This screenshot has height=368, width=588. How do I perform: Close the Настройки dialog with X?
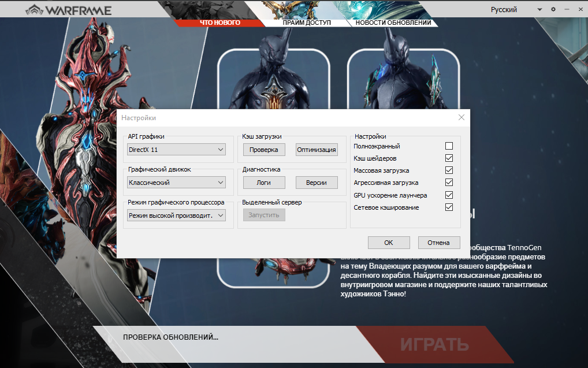tap(462, 117)
